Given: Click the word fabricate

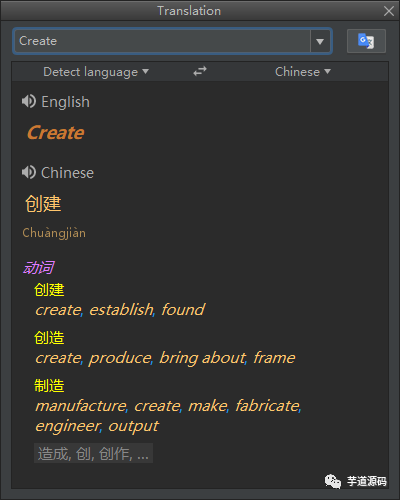Looking at the screenshot, I should pyautogui.click(x=267, y=406).
